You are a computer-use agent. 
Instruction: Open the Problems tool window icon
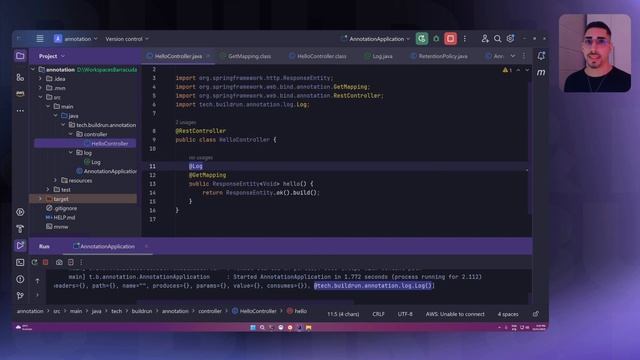(x=20, y=279)
